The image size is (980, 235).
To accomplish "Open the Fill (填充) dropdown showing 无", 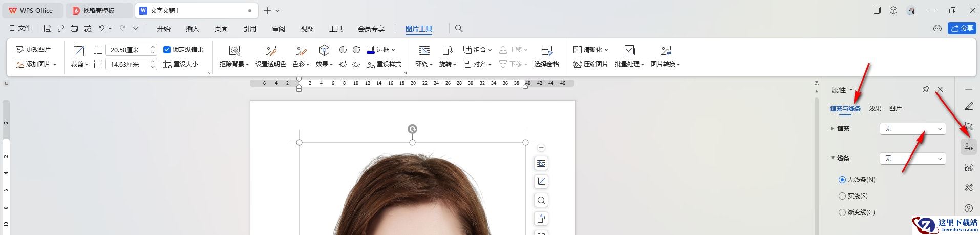I will [x=912, y=129].
